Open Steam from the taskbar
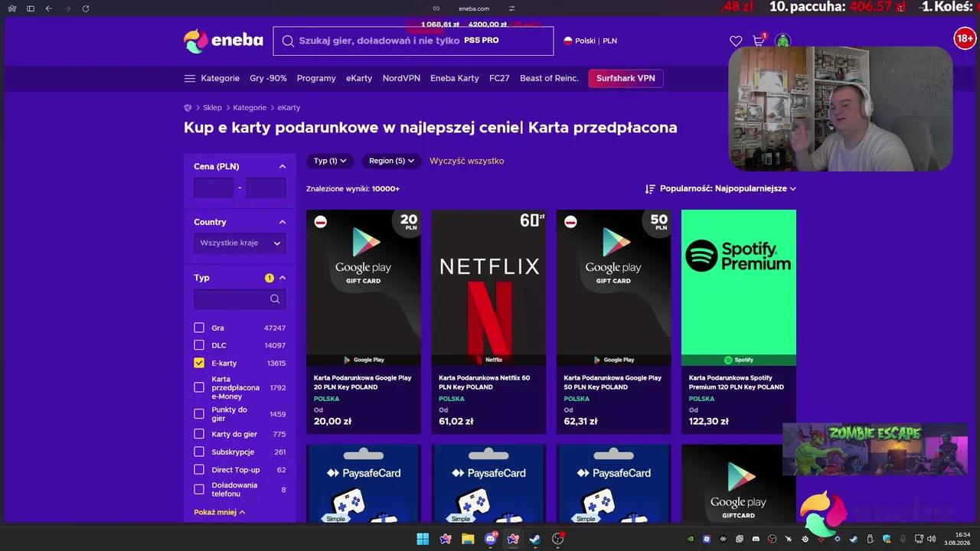The height and width of the screenshot is (551, 980). point(535,539)
